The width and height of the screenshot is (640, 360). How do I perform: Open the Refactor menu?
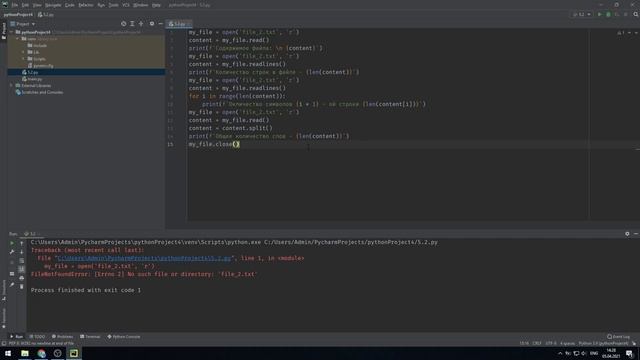click(x=86, y=5)
